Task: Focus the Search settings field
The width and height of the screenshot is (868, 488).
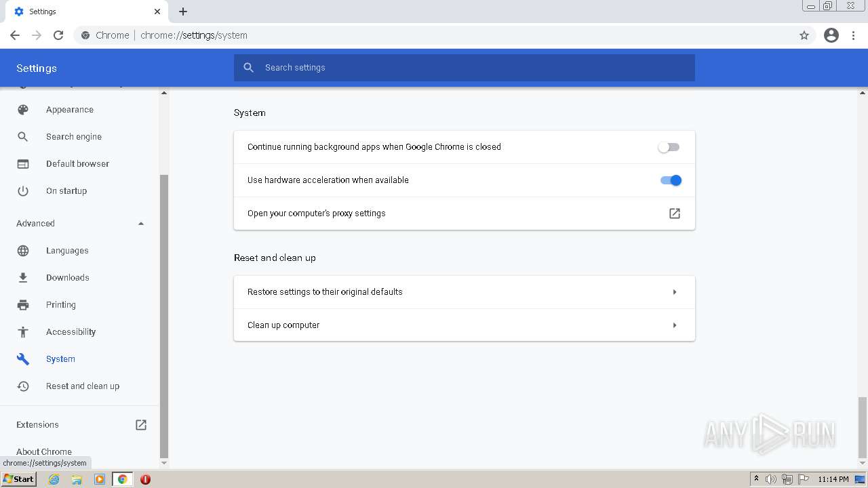Action: (x=465, y=68)
